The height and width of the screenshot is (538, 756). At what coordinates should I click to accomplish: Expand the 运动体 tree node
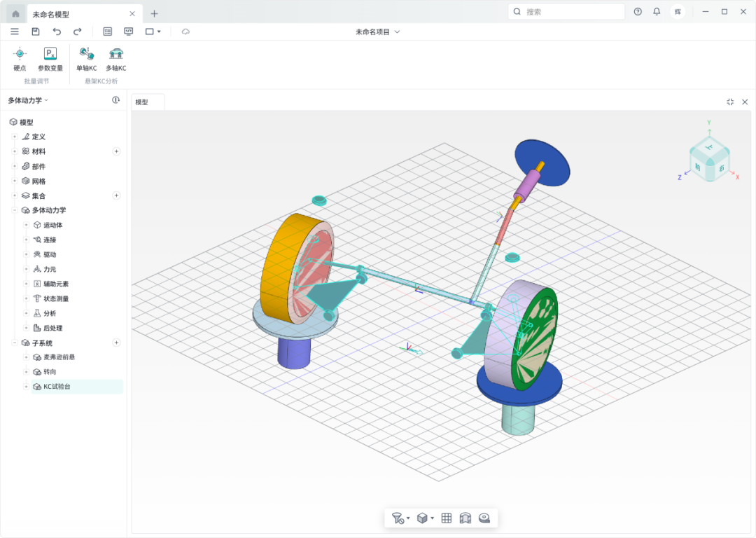[26, 225]
